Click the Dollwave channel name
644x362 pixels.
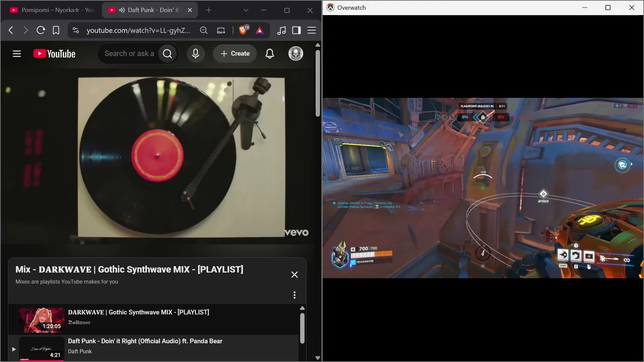coord(79,323)
